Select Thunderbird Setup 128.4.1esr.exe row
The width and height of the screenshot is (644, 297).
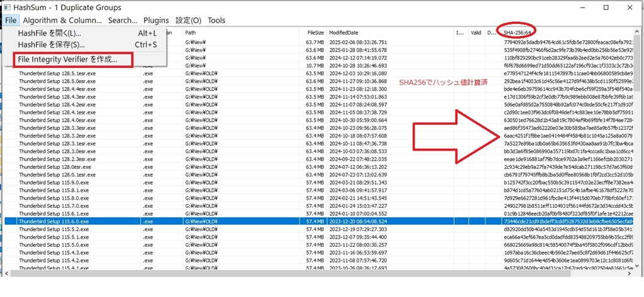[320, 112]
